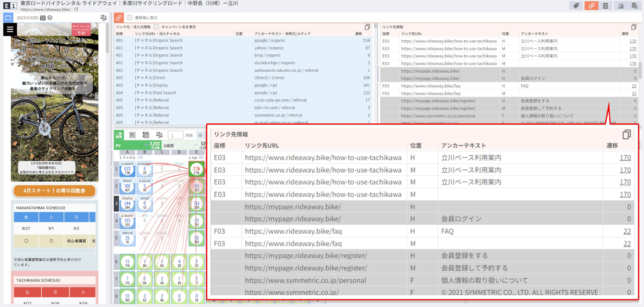Viewport: 644px width, 307px height.
Task: Switch to the flow diagram view icon
Action: click(132, 135)
